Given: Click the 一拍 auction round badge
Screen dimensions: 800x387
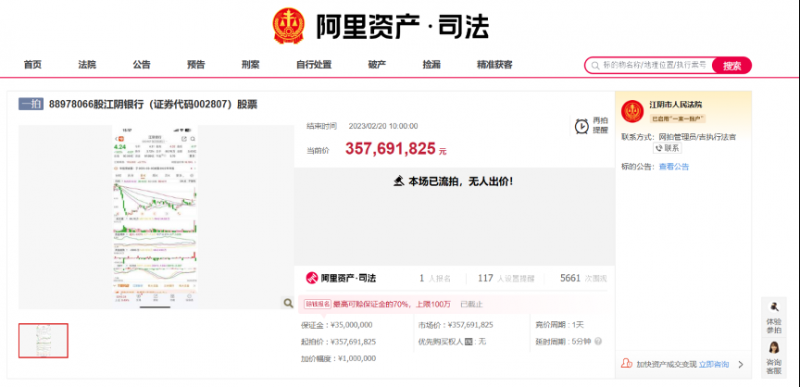Looking at the screenshot, I should pos(31,105).
